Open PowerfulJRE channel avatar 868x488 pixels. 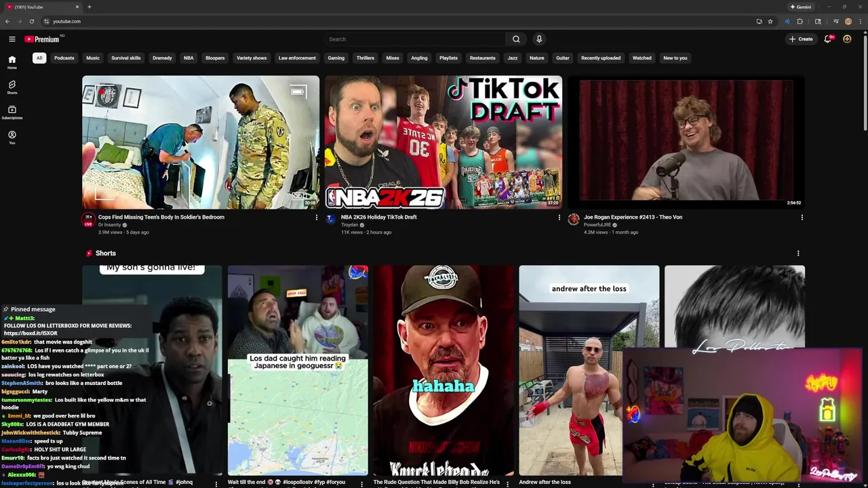coord(574,219)
